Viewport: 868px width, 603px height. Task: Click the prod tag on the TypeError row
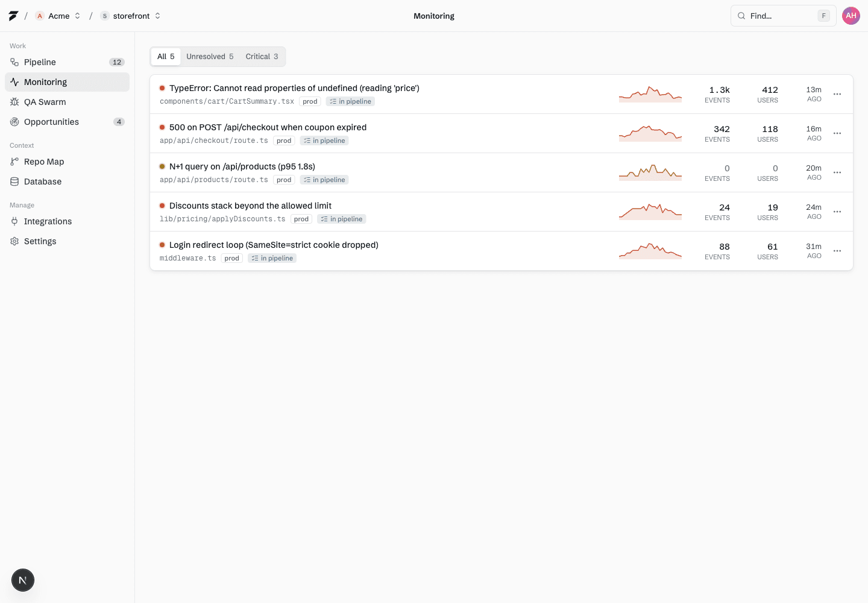[310, 101]
